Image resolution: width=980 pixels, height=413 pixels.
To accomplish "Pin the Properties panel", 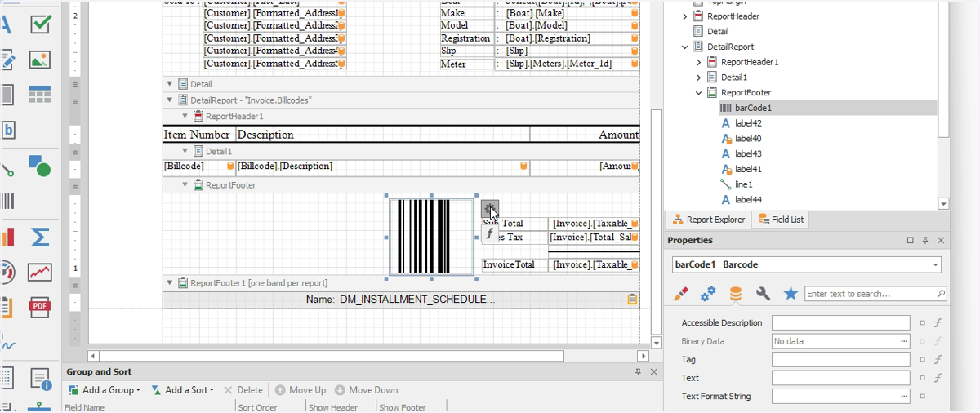I will pos(925,241).
